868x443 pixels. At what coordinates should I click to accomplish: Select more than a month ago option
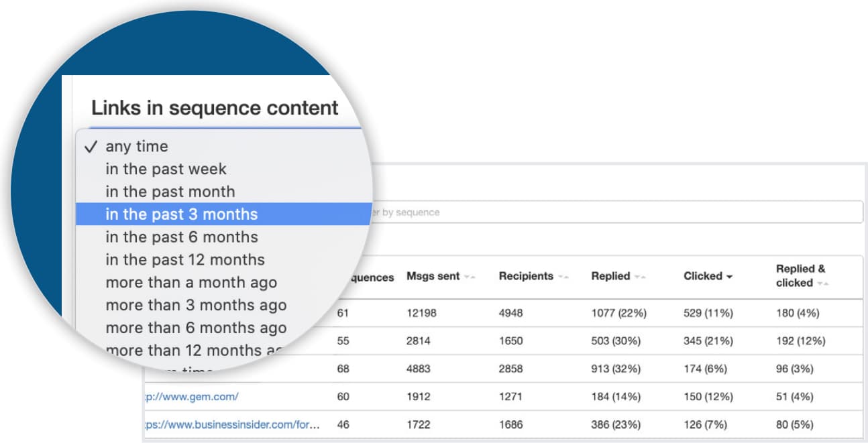(x=191, y=282)
